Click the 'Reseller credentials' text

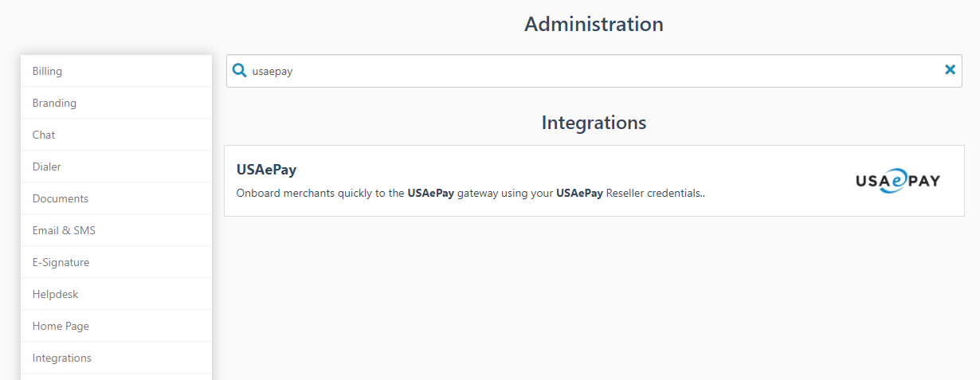[653, 193]
